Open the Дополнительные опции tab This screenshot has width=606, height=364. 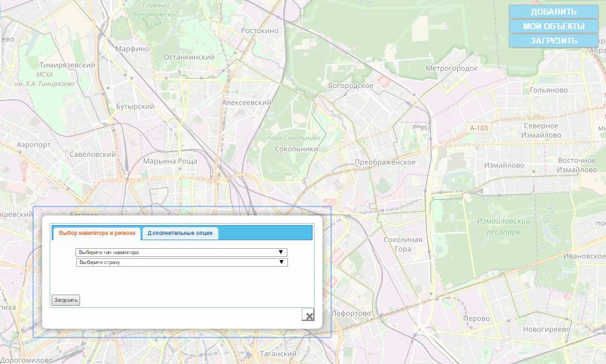tap(180, 233)
